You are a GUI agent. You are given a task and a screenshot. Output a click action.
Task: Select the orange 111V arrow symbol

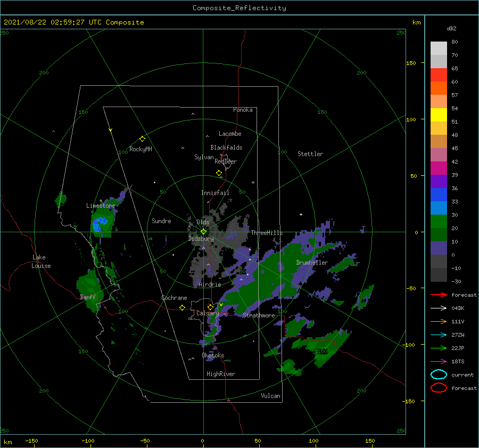[439, 321]
